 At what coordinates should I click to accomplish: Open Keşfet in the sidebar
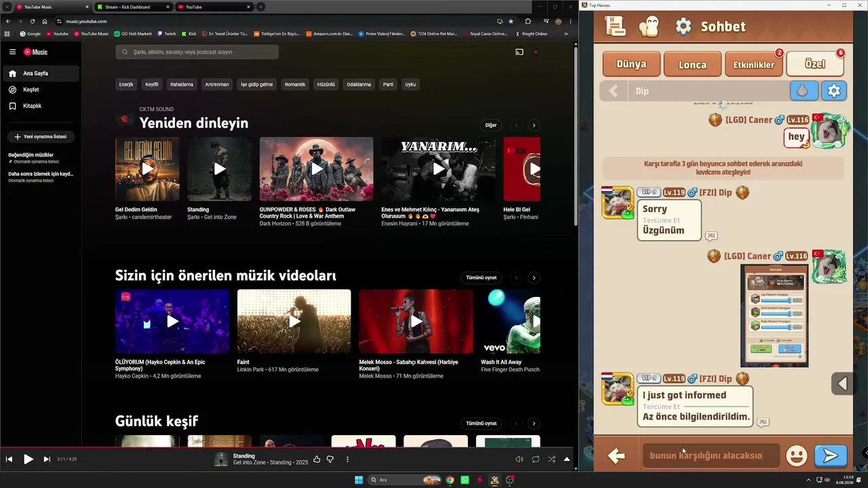point(41,89)
